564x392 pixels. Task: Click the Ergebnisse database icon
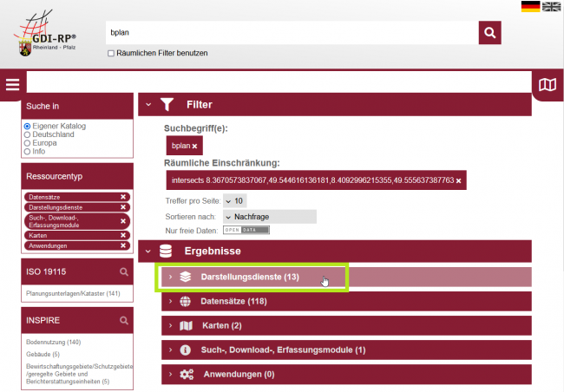(166, 251)
